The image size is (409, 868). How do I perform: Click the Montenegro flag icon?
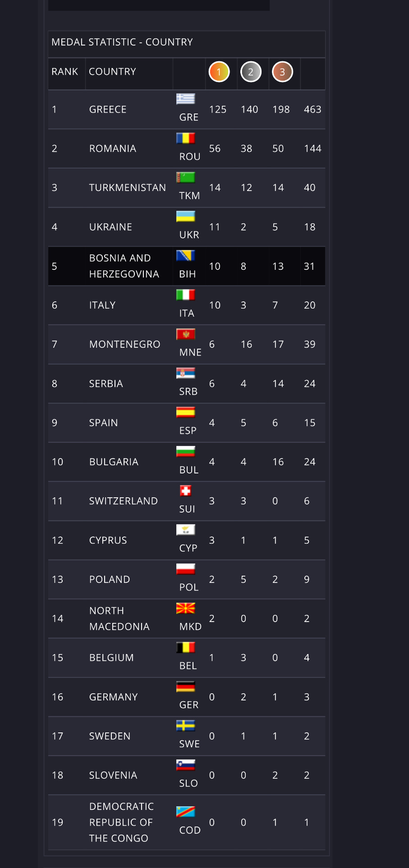[x=185, y=334]
